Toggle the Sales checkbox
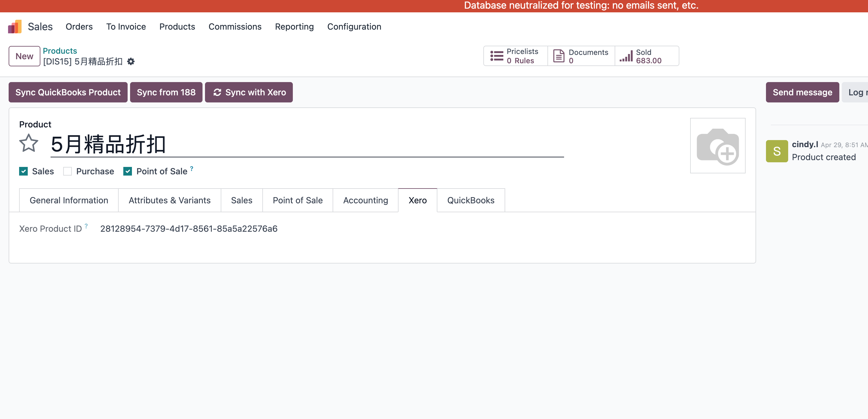This screenshot has width=868, height=419. tap(24, 171)
